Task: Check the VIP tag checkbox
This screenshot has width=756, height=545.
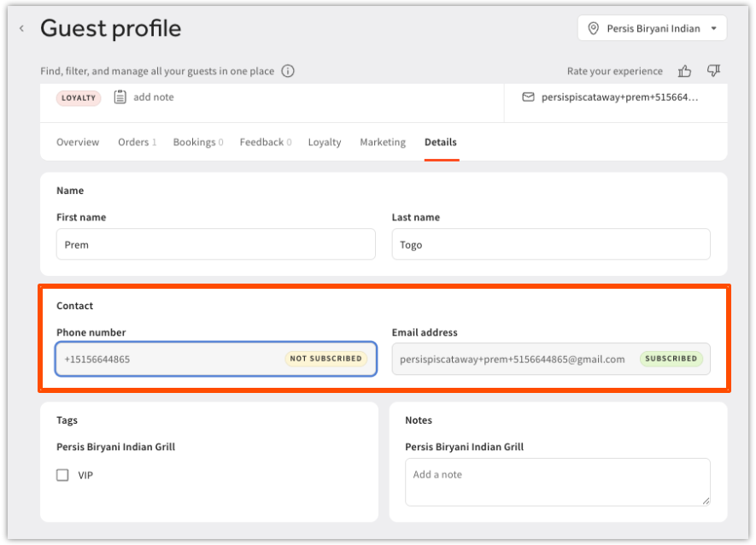Action: tap(62, 475)
